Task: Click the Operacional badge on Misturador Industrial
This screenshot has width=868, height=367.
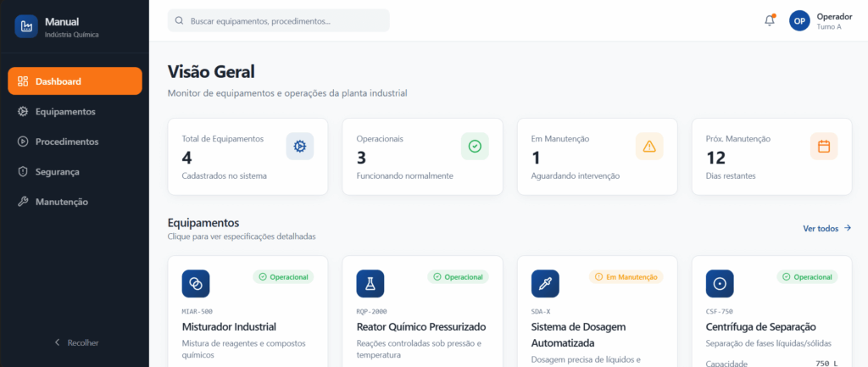Action: tap(283, 277)
